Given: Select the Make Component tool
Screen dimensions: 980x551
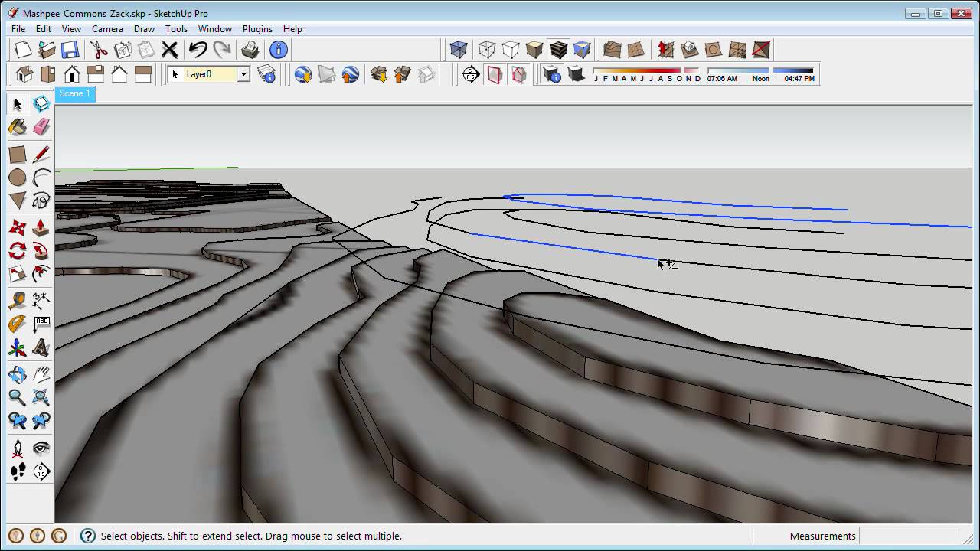Looking at the screenshot, I should (41, 104).
